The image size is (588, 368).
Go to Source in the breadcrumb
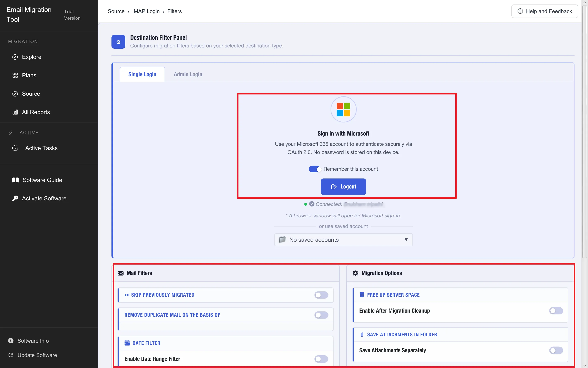click(x=116, y=11)
